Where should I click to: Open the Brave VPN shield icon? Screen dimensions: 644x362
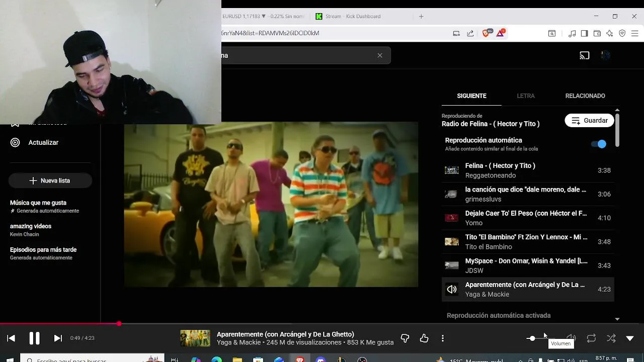click(622, 34)
